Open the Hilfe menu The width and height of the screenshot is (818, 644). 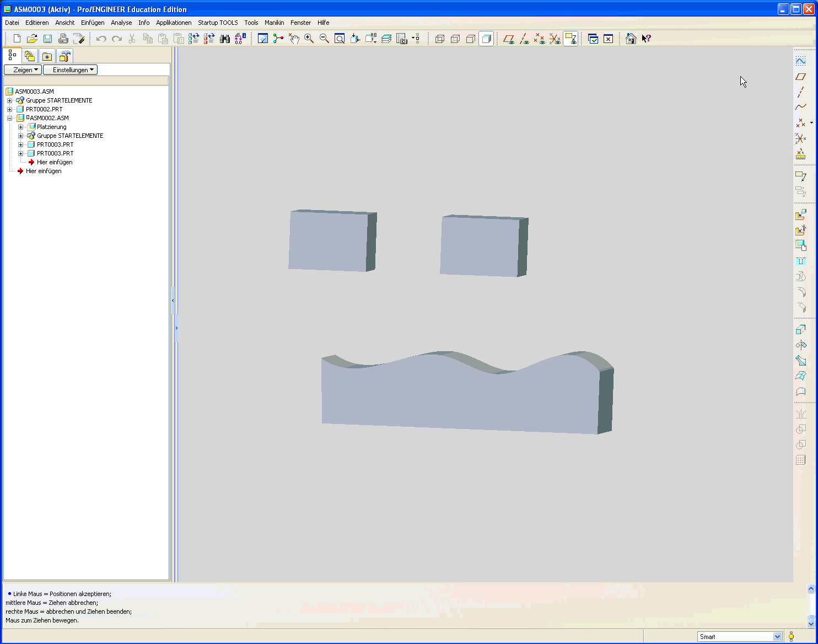[324, 23]
